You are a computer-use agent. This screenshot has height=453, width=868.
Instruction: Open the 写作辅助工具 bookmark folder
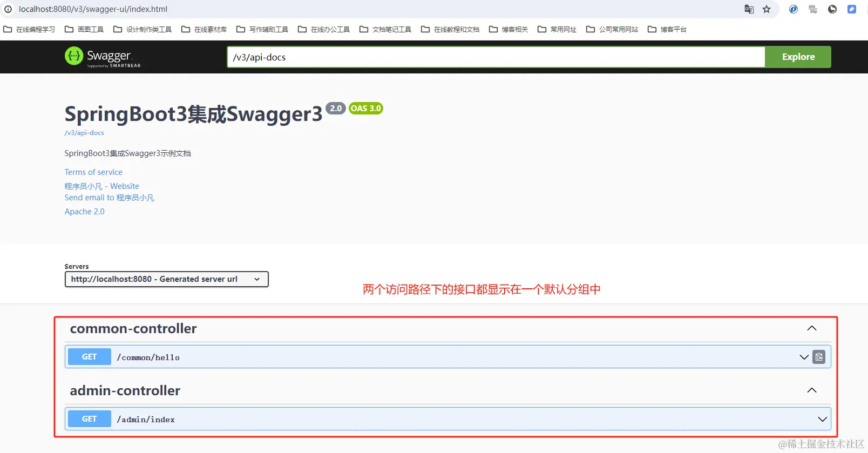[x=262, y=29]
